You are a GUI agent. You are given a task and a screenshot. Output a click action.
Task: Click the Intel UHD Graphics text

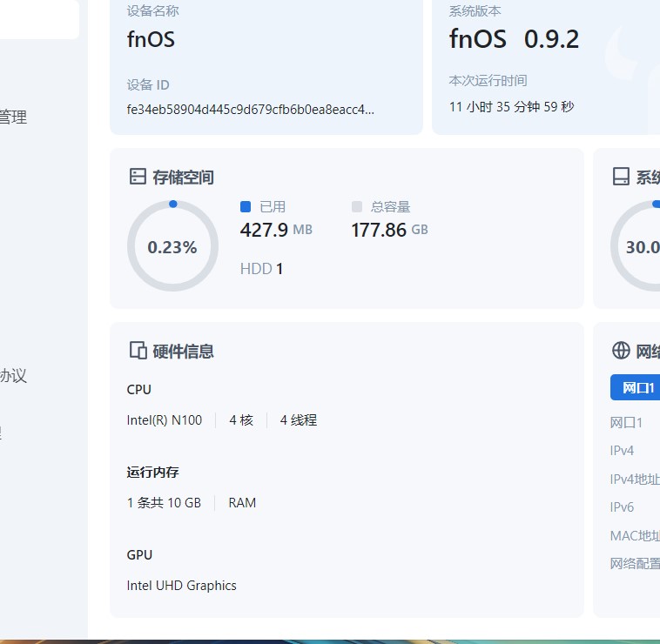tap(181, 586)
